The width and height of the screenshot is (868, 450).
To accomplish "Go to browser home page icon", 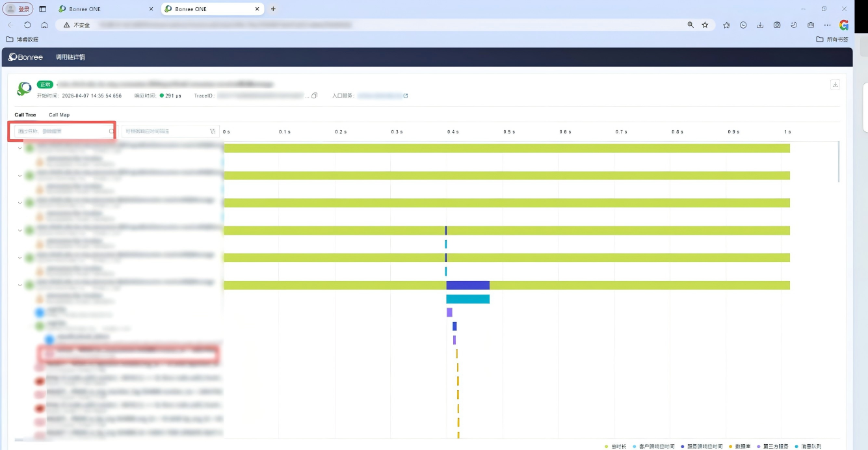I will coord(44,25).
